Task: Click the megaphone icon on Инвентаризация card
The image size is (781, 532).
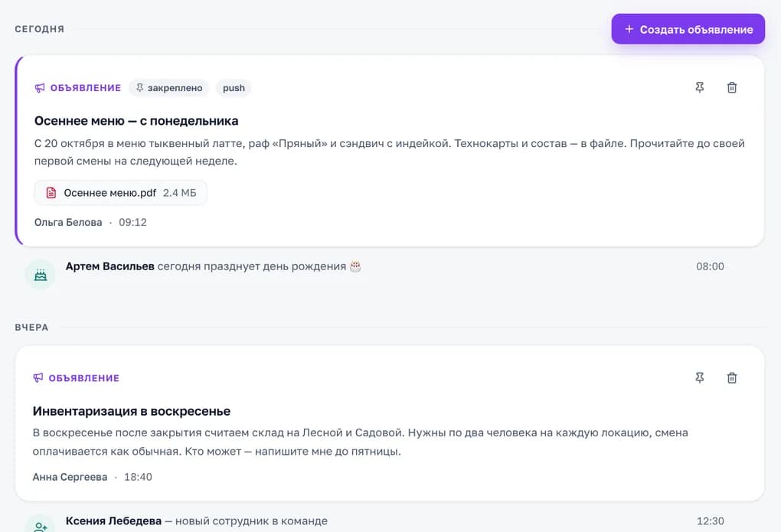Action: click(38, 377)
